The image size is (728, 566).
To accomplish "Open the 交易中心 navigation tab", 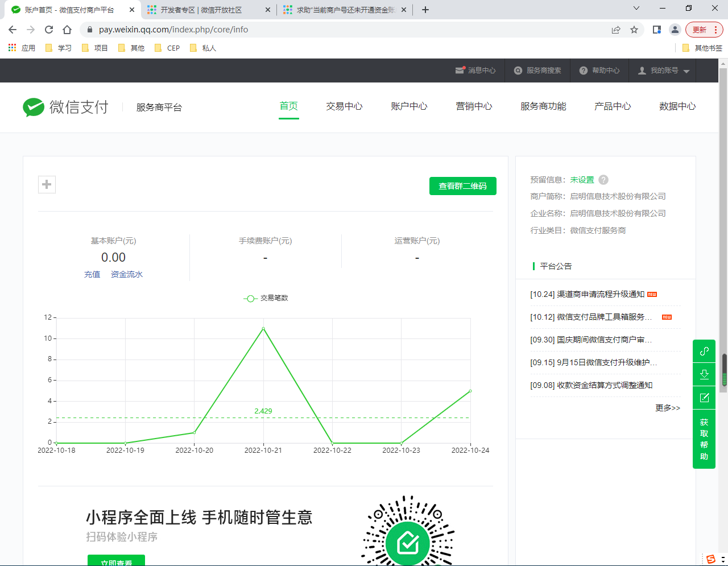I will click(x=345, y=106).
